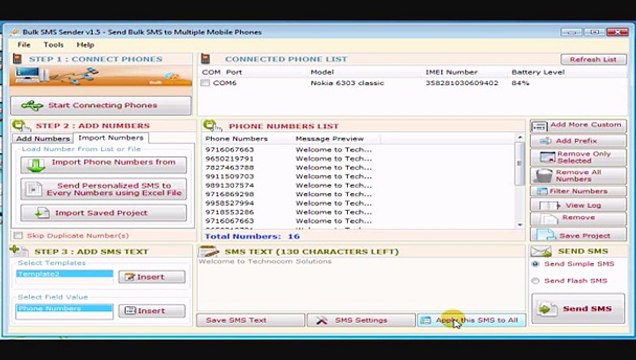Select phone number 9718553286 row

(x=359, y=212)
